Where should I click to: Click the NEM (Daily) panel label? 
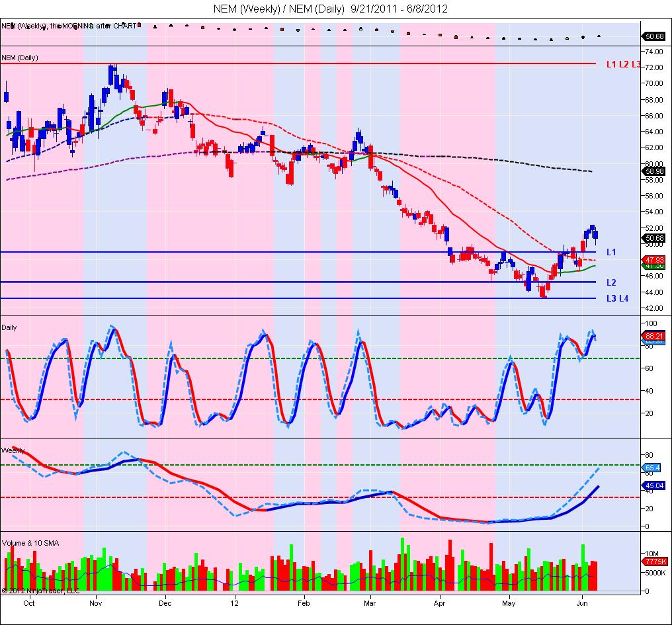(x=20, y=58)
